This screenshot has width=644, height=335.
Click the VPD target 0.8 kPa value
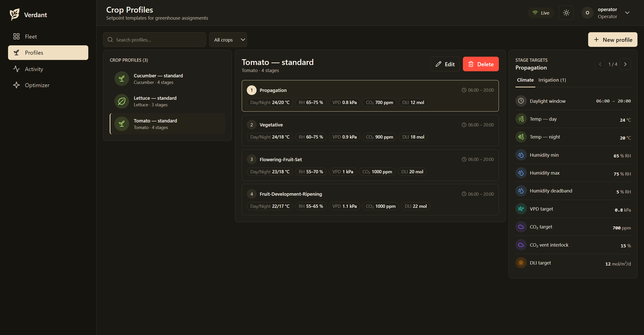[x=623, y=210]
